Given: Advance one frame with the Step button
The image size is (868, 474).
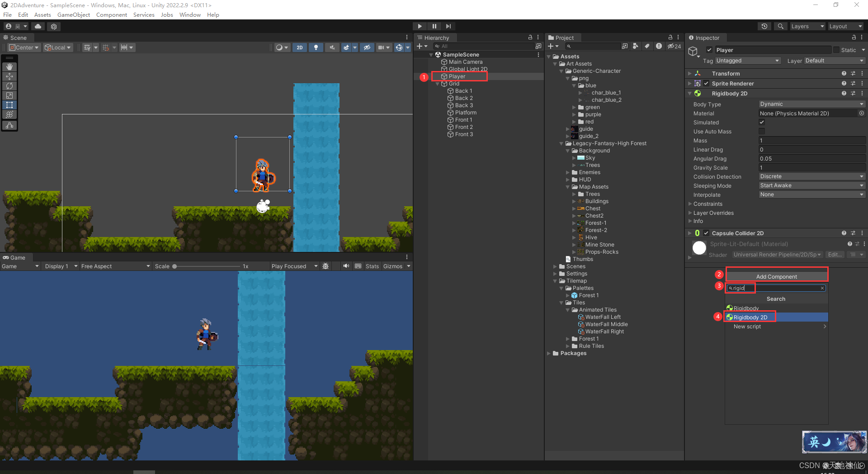Looking at the screenshot, I should [448, 26].
